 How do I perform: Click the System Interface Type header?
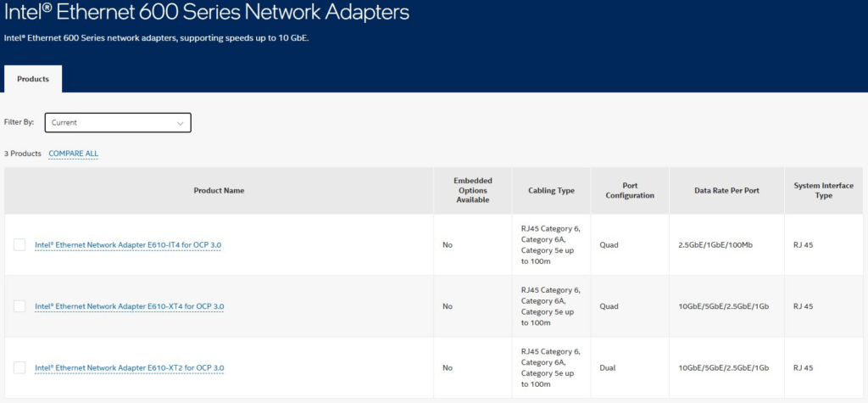[x=824, y=191]
